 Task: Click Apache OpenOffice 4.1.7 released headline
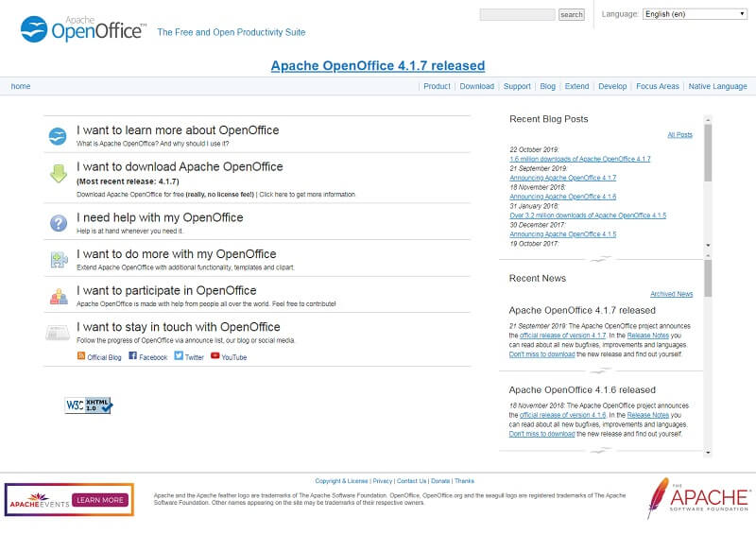coord(377,65)
